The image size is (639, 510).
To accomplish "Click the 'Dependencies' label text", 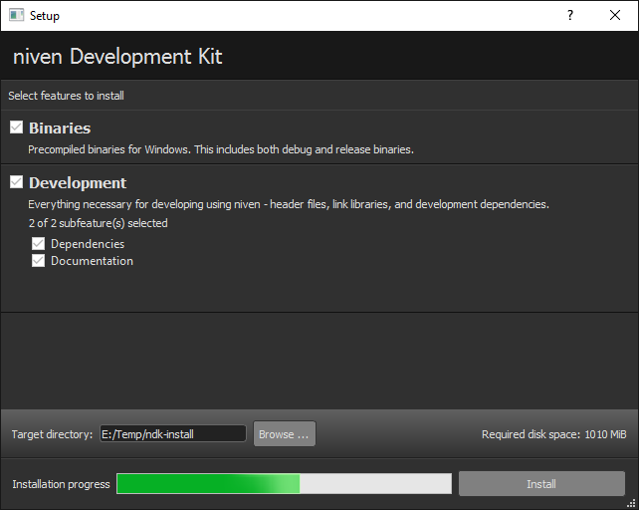I will click(88, 244).
